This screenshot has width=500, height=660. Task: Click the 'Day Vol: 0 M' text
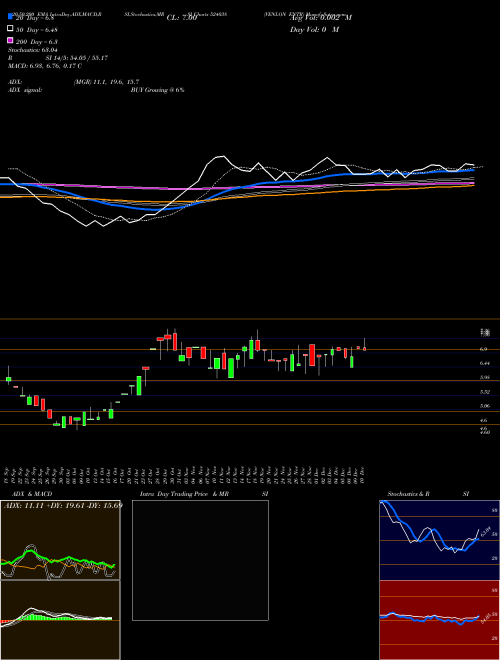314,30
